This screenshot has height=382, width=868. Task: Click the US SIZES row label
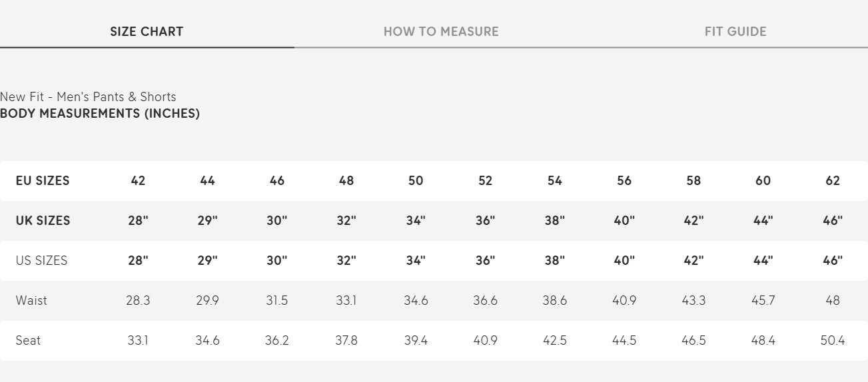click(x=41, y=260)
